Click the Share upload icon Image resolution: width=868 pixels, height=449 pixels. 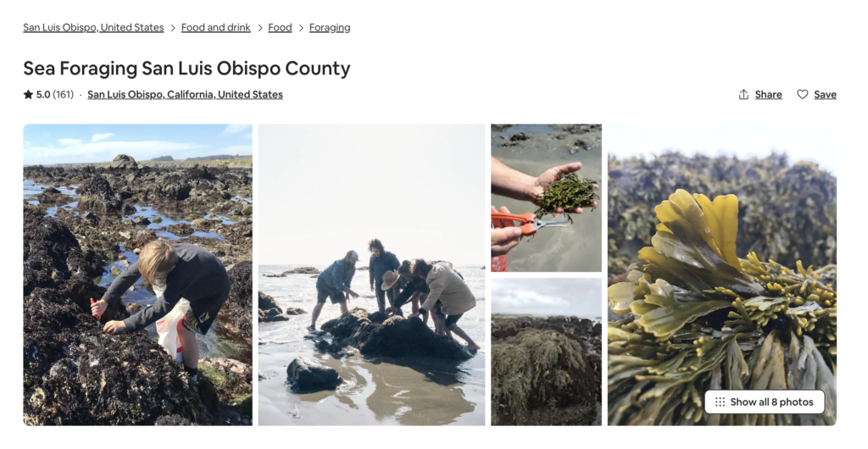pyautogui.click(x=743, y=95)
